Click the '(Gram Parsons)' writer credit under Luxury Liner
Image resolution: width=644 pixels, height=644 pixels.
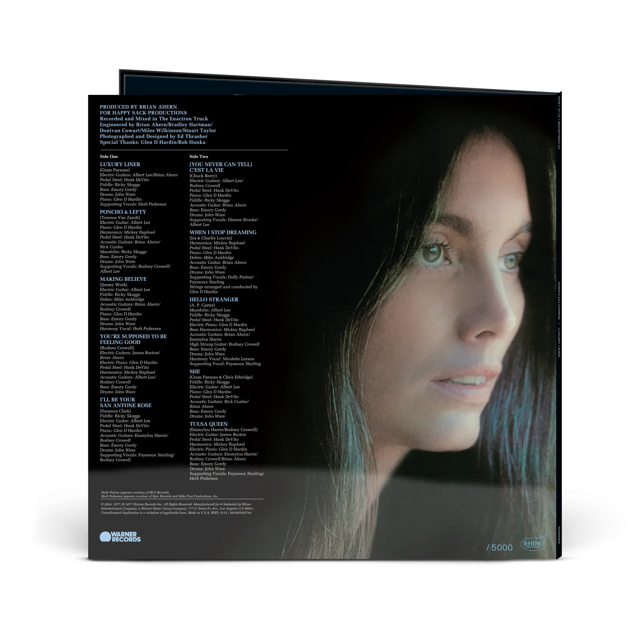115,170
